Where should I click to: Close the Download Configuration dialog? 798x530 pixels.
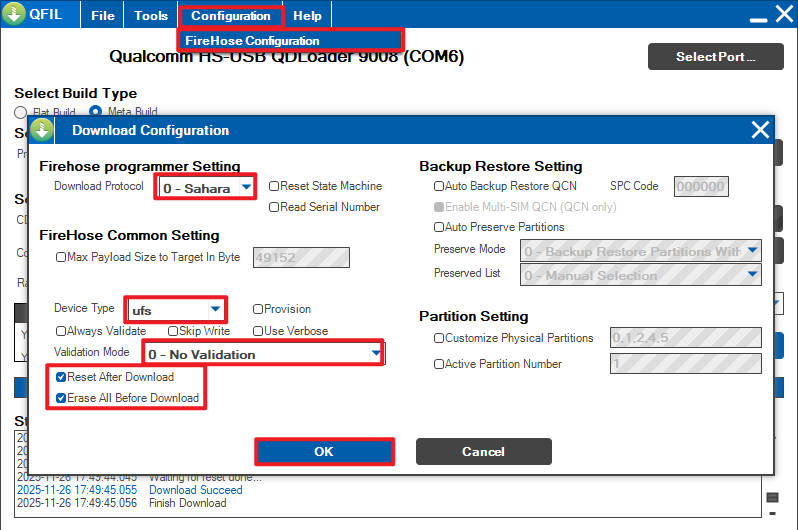point(760,130)
